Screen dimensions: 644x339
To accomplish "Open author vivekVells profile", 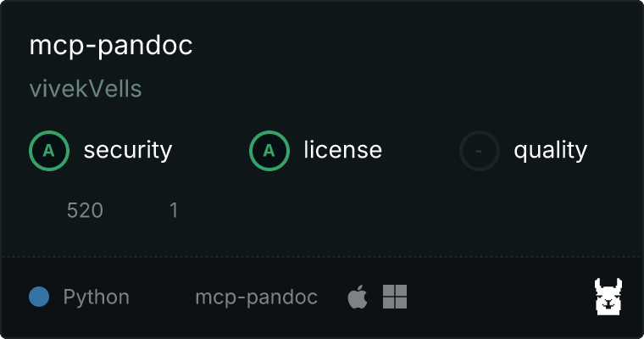I will 86,89.
